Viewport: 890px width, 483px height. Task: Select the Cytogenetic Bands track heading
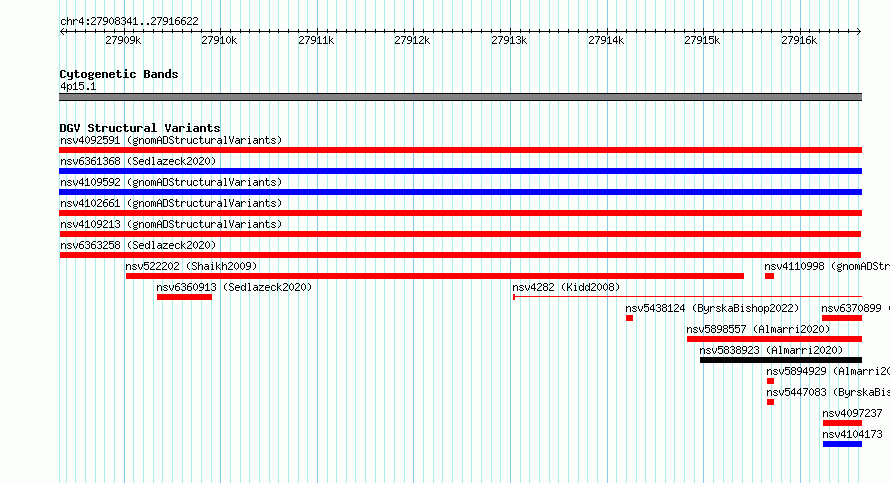point(119,74)
